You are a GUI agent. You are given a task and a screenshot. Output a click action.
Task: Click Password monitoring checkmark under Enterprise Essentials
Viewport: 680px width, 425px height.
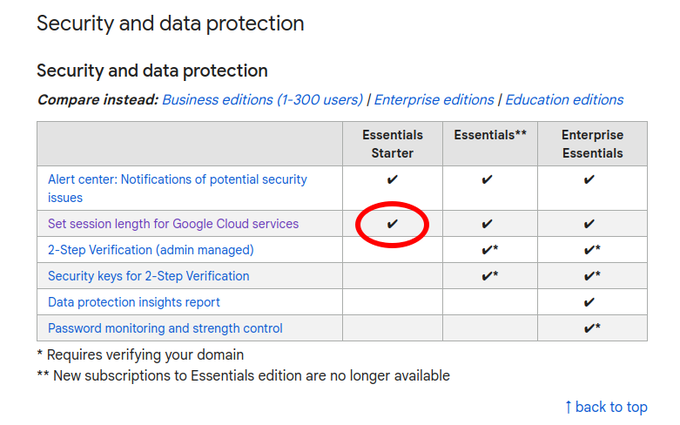[x=590, y=328]
